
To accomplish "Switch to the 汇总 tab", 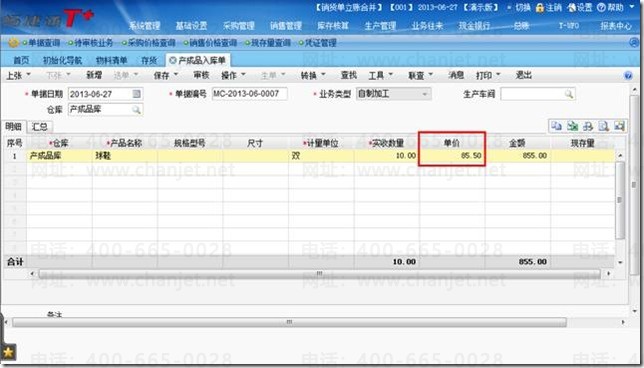I will [x=40, y=126].
